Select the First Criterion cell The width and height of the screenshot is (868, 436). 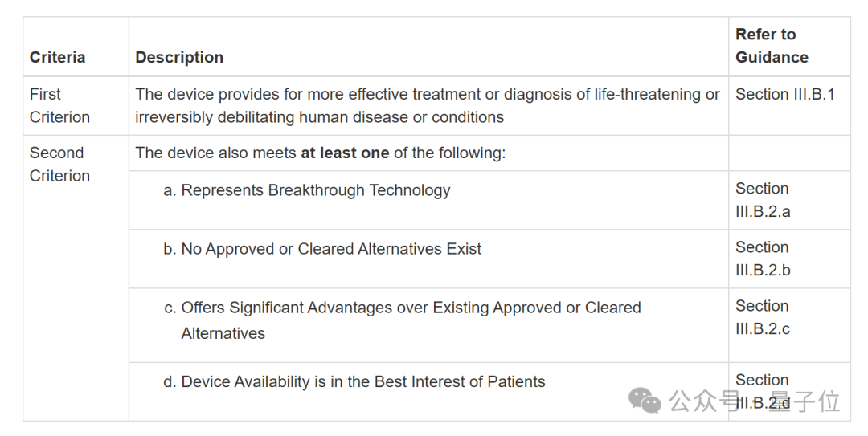[x=59, y=105]
